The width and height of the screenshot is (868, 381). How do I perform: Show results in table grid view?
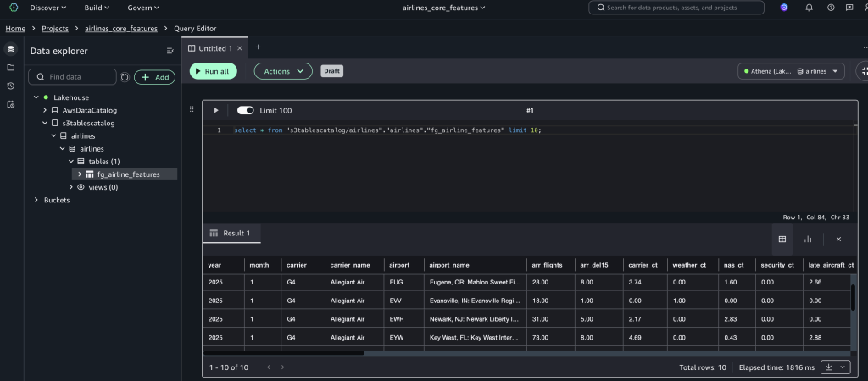(x=782, y=240)
